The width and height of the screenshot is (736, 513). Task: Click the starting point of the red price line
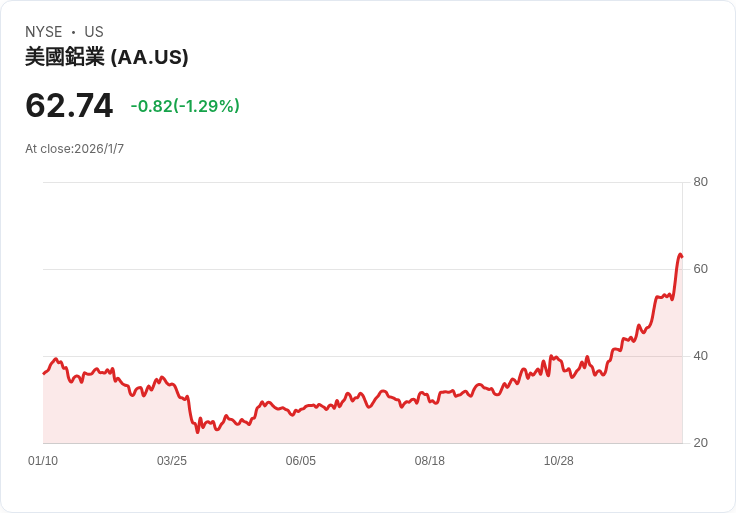pyautogui.click(x=44, y=373)
